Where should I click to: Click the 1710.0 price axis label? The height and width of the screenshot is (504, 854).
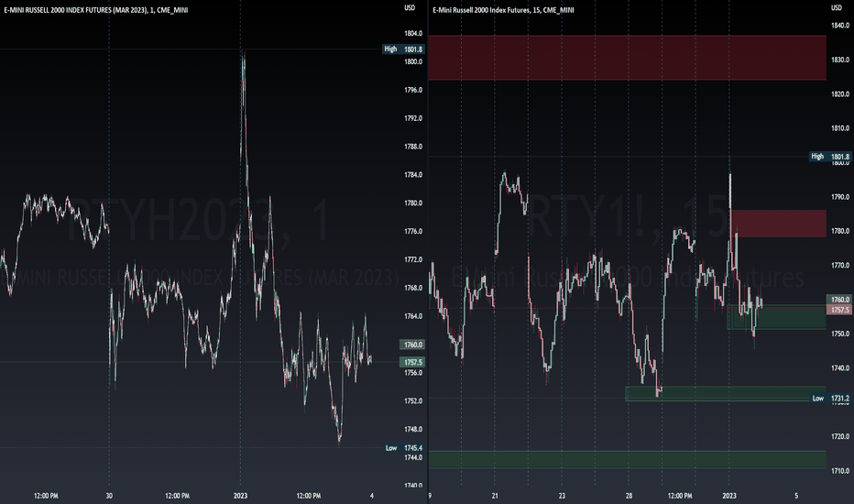click(x=840, y=471)
